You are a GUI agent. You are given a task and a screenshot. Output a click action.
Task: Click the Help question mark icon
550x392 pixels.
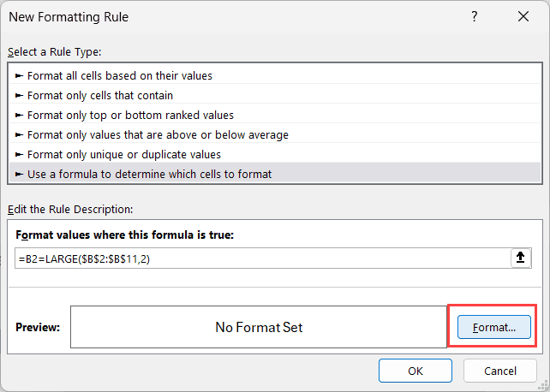(x=475, y=17)
